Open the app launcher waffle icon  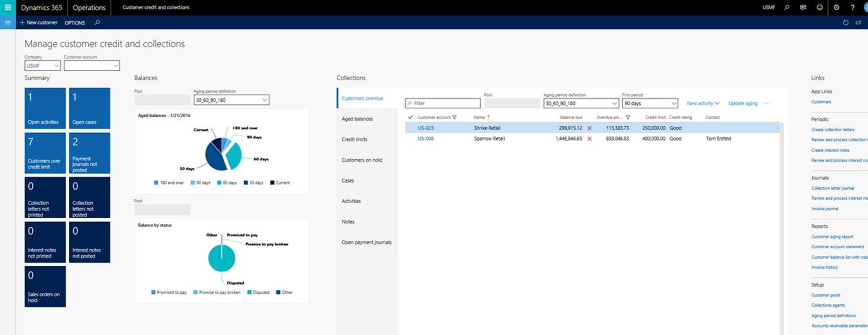coord(8,7)
